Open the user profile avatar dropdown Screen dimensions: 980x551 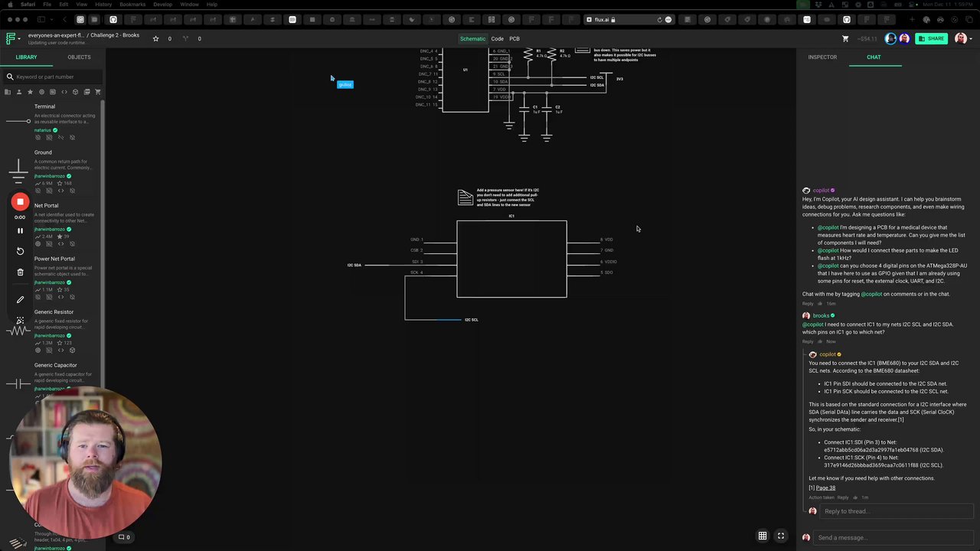click(x=962, y=38)
